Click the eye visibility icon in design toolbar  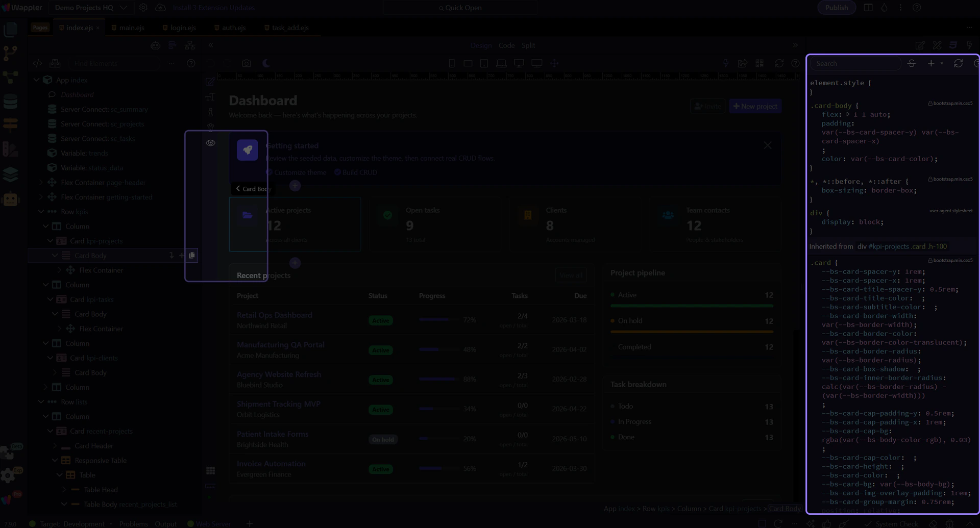[210, 143]
